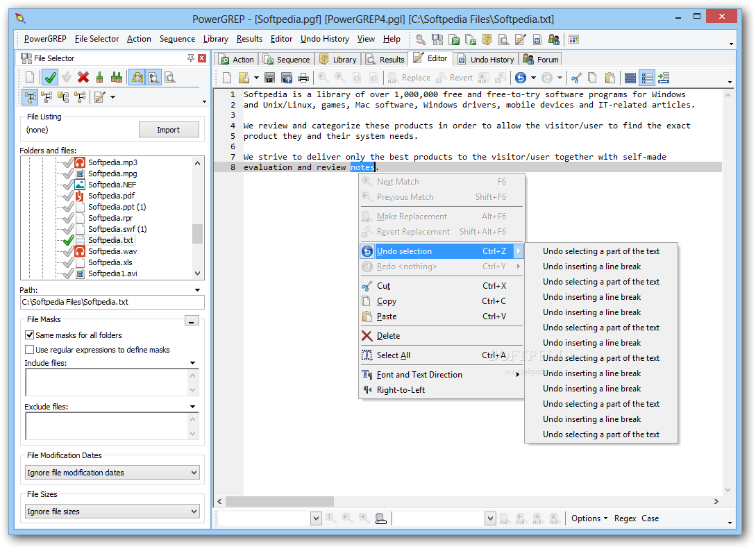Click Delete in the context menu
Viewport: 756px width, 549px height.
click(x=441, y=336)
